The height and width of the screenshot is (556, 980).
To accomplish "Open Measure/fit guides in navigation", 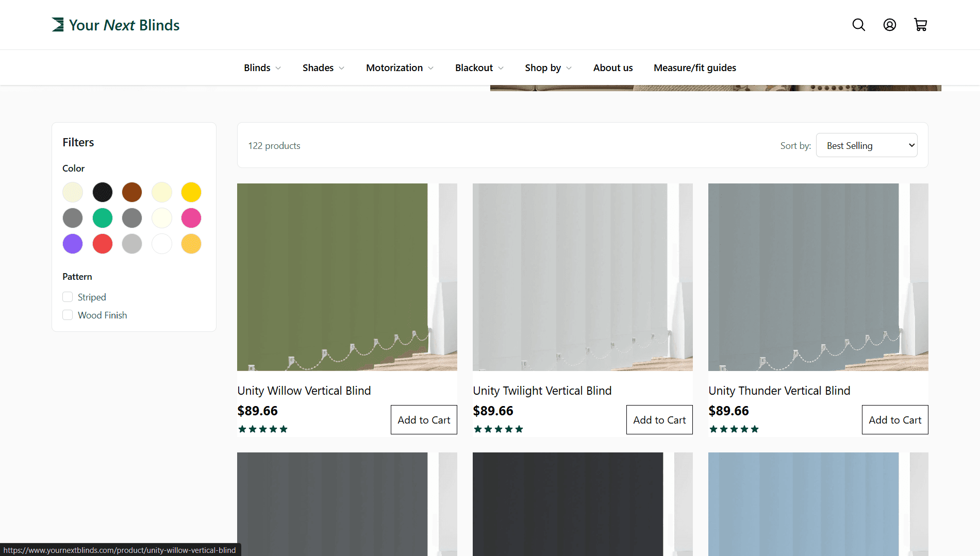I will click(695, 68).
